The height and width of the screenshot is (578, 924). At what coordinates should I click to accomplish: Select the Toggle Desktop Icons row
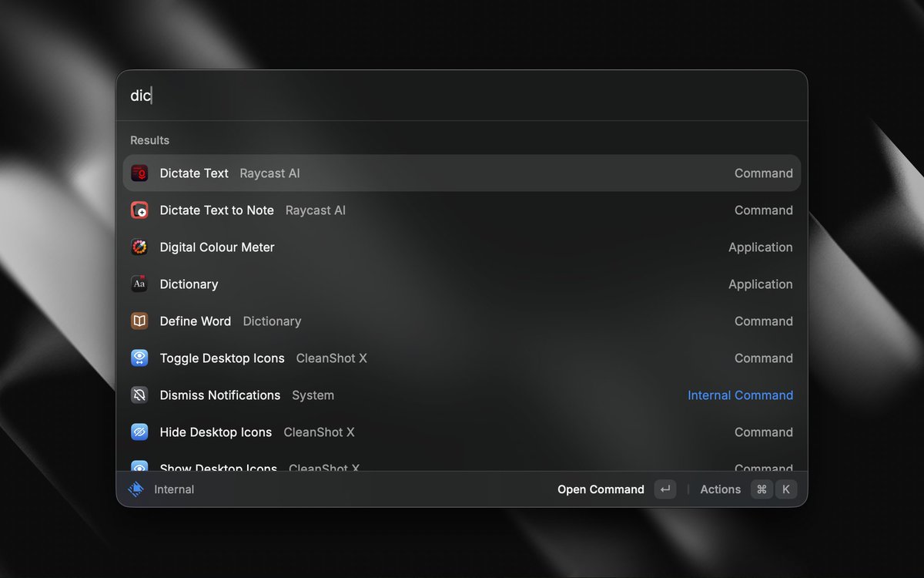[x=462, y=358]
